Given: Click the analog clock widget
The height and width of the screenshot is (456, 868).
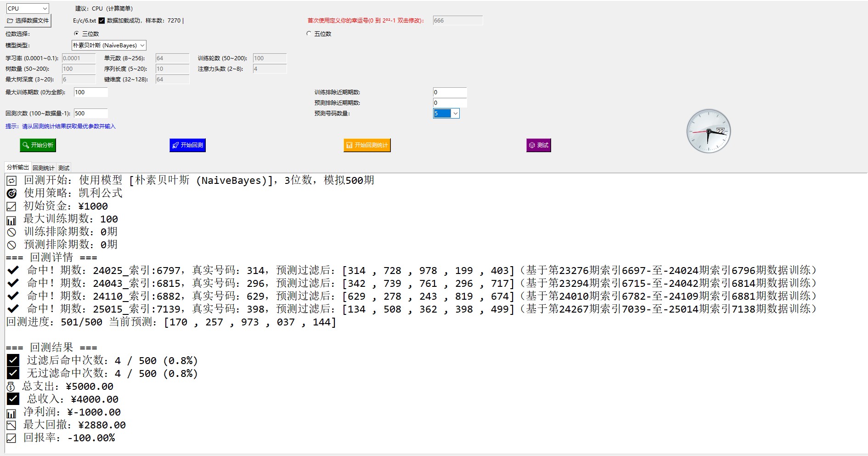Looking at the screenshot, I should (x=708, y=131).
